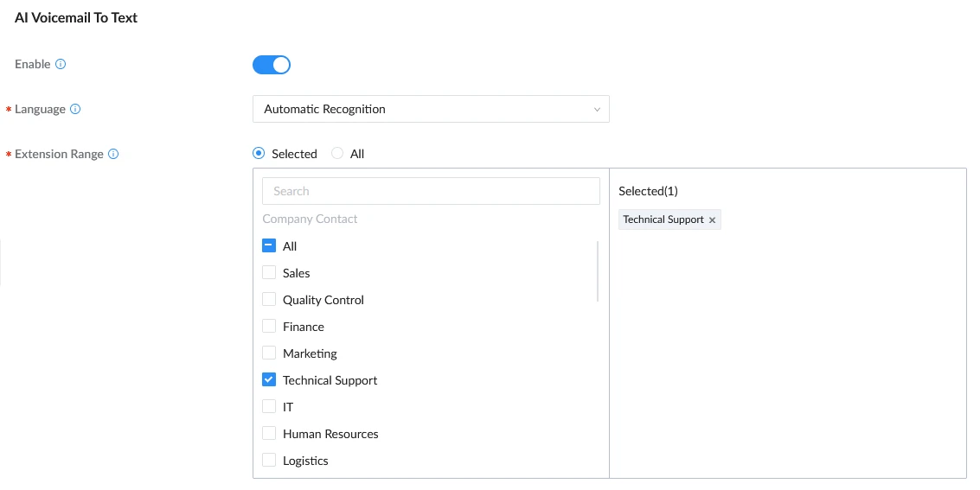Check the IT checkbox
Screen dimensions: 980x490
[269, 406]
